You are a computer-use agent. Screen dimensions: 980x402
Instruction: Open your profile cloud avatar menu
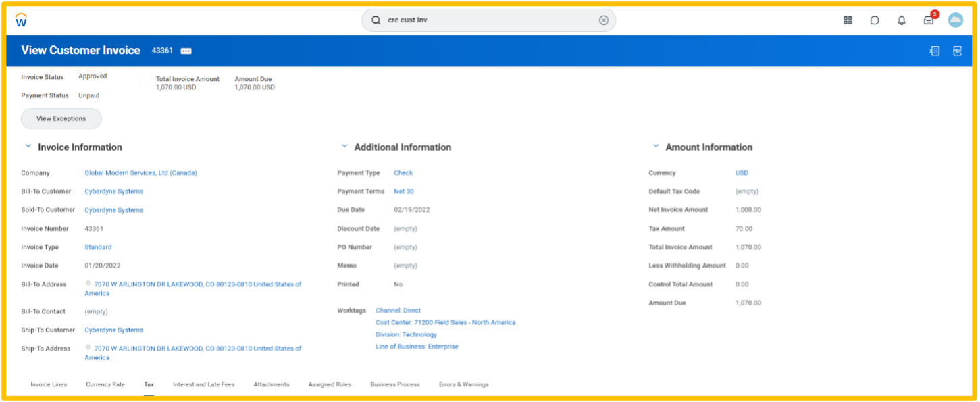955,20
